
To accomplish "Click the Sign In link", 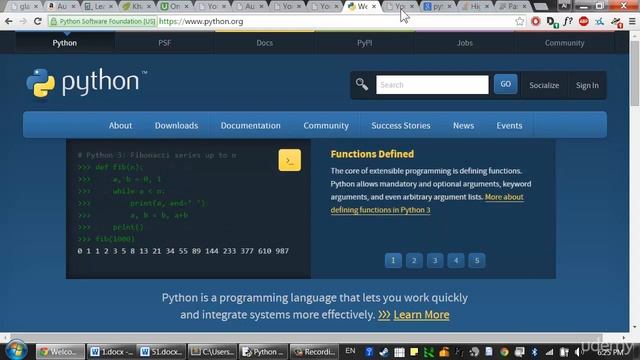I will point(587,85).
